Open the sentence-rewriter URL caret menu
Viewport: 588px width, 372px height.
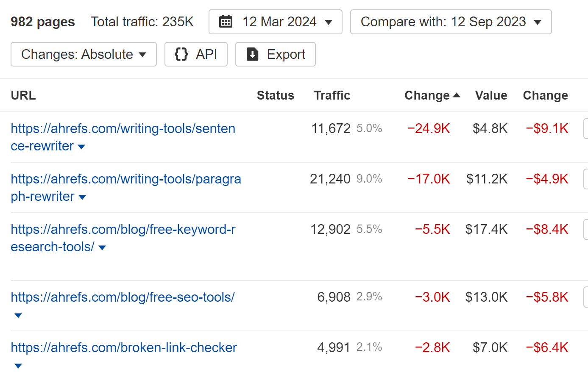tap(81, 147)
